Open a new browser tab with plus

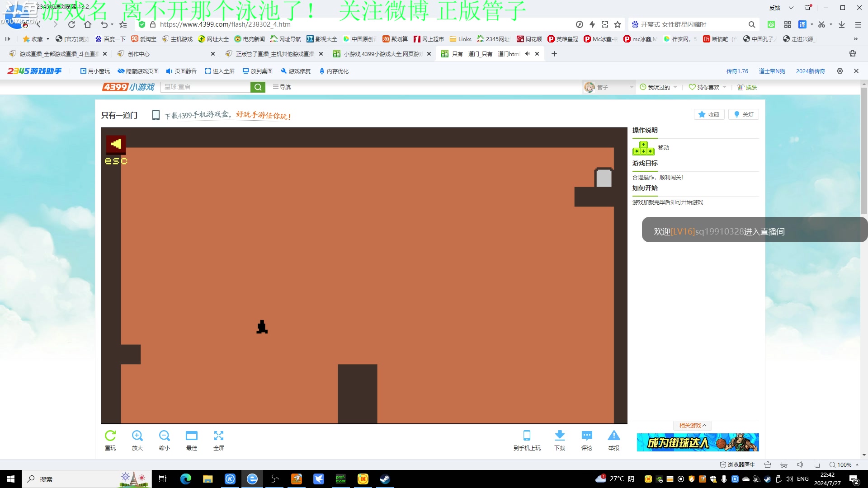[x=554, y=54]
